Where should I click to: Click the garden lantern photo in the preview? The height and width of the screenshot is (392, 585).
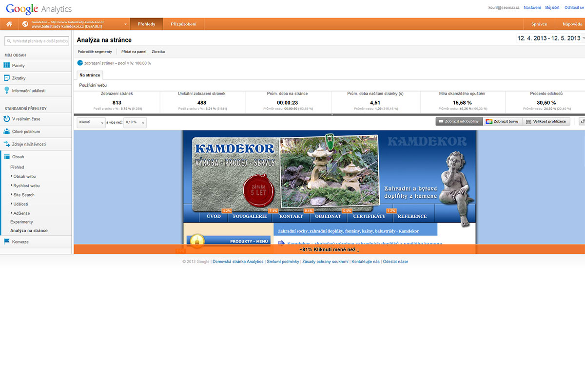[x=329, y=172]
